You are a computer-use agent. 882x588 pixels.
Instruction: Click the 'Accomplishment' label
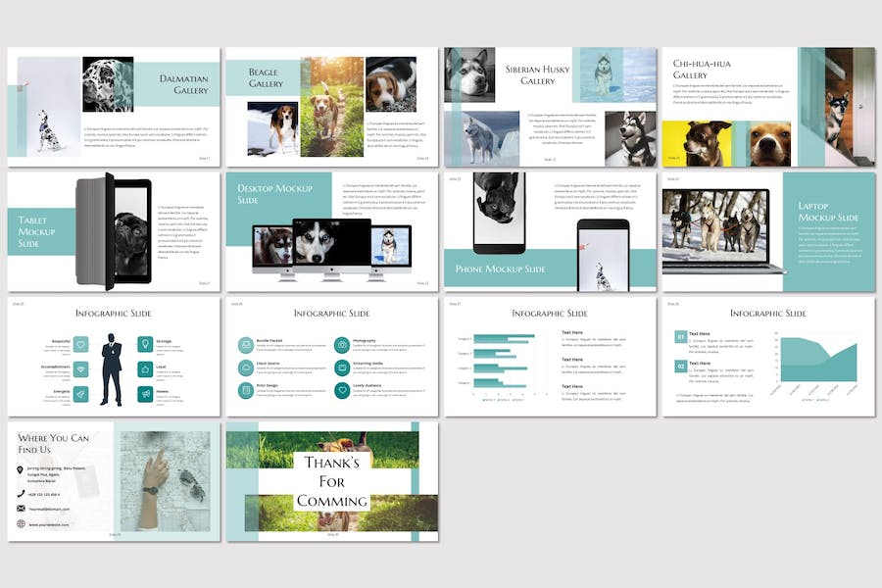(56, 367)
